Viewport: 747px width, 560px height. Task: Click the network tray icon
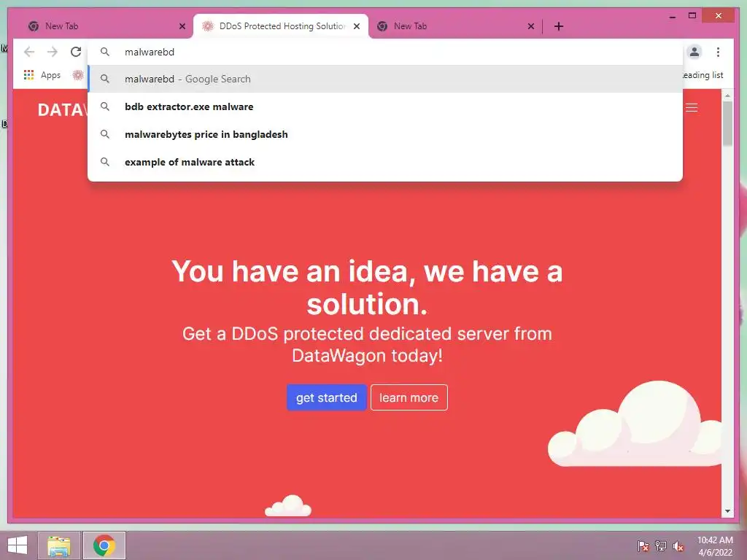click(x=661, y=546)
